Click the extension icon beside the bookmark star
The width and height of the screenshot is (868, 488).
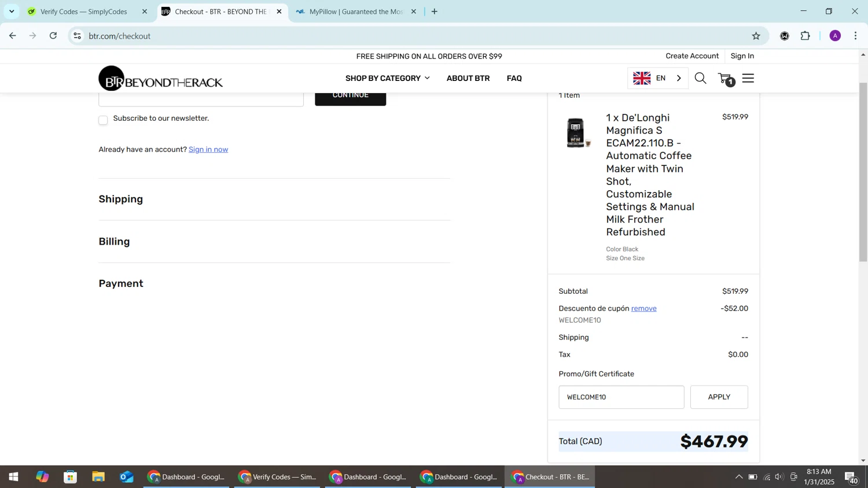tap(784, 36)
